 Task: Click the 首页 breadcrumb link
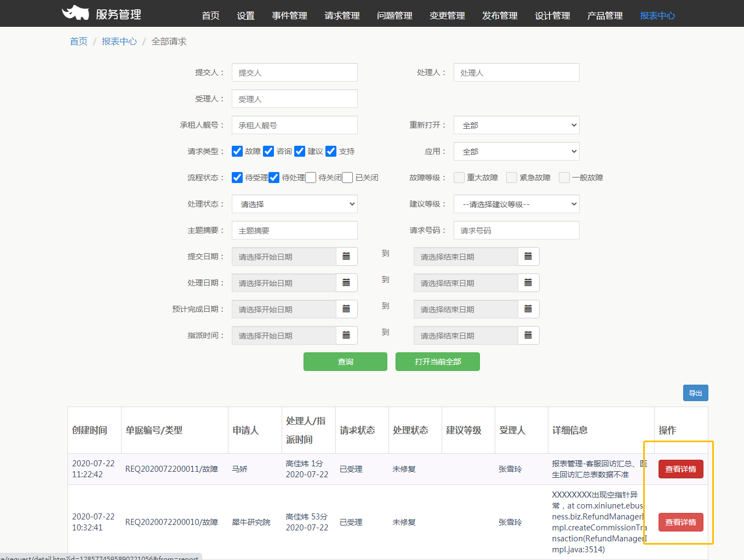78,41
